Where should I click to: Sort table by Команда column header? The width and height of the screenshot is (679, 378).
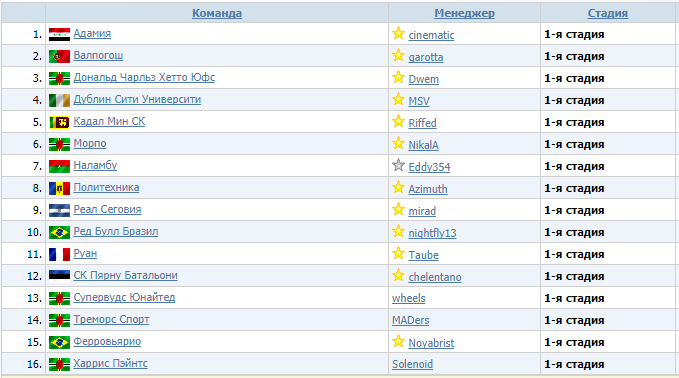(217, 13)
